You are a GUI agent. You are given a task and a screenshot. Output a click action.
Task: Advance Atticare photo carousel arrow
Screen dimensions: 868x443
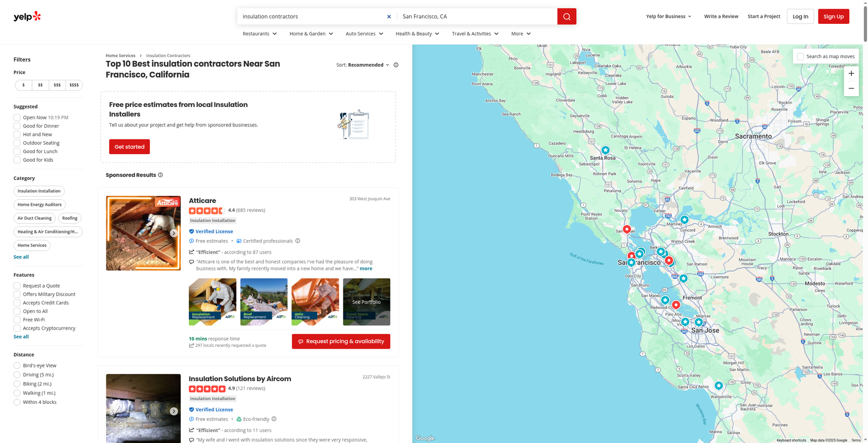(174, 233)
